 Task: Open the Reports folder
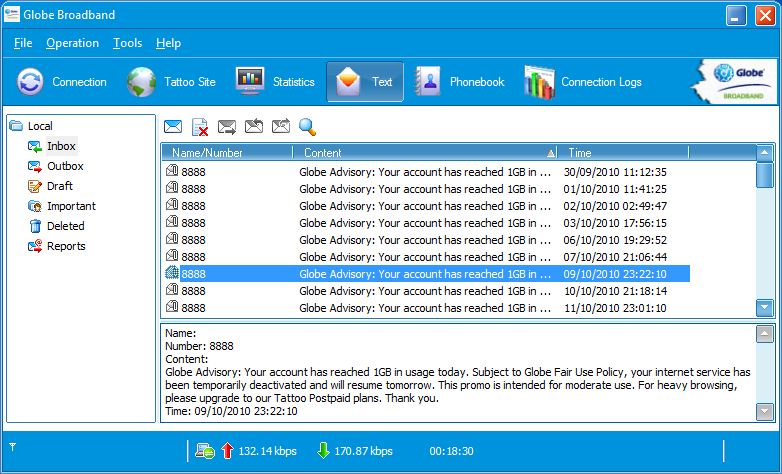pos(56,246)
